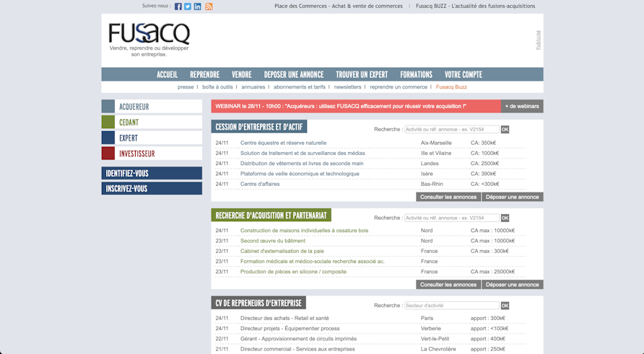Viewport: 644px width, 354px height.
Task: Focus the Recherche d'acquisition search field
Action: pyautogui.click(x=452, y=218)
